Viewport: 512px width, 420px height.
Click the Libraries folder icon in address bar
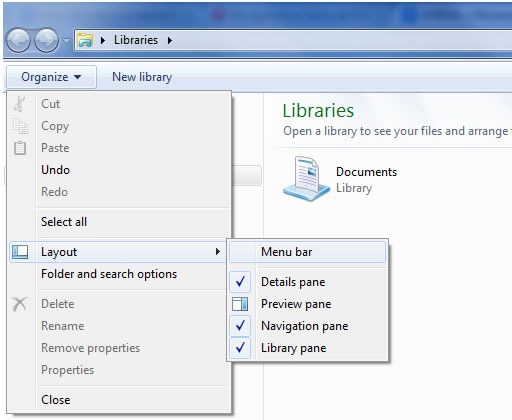click(85, 40)
